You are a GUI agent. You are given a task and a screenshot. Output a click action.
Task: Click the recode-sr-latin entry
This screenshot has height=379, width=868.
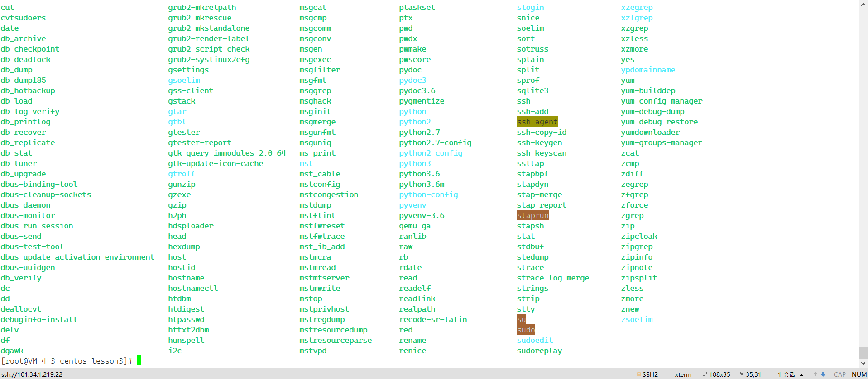pos(433,319)
